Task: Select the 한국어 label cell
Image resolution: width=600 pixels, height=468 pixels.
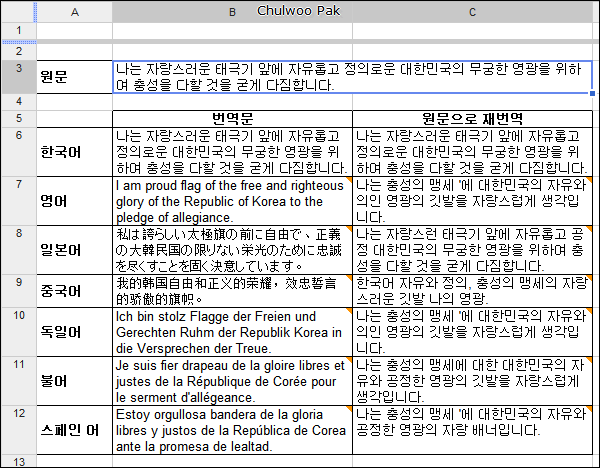Action: 75,152
